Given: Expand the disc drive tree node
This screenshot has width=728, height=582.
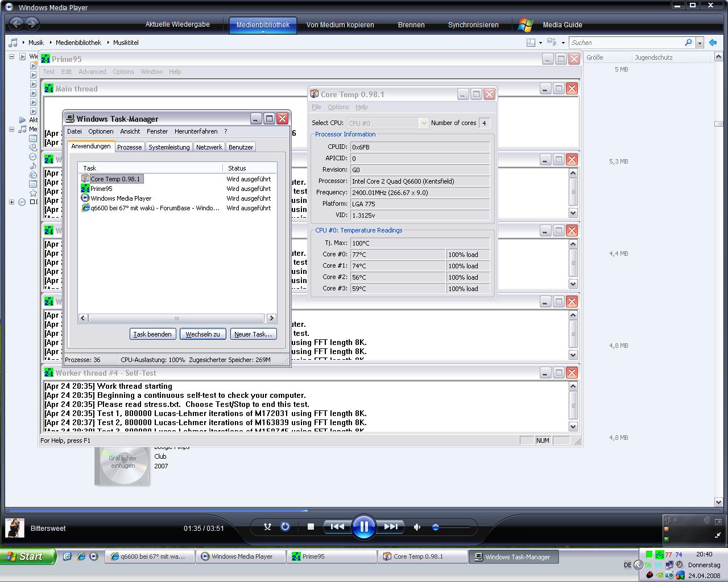Looking at the screenshot, I should click(x=11, y=202).
